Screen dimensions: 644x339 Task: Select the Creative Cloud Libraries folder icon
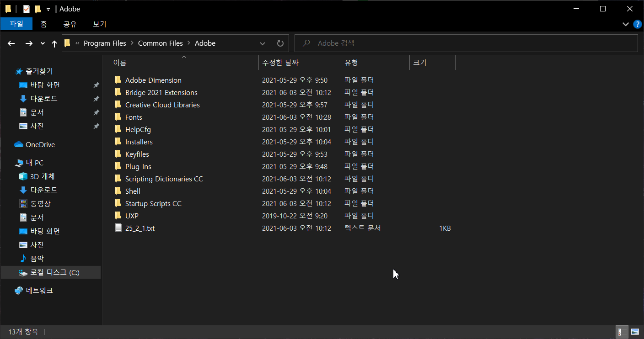click(x=118, y=105)
